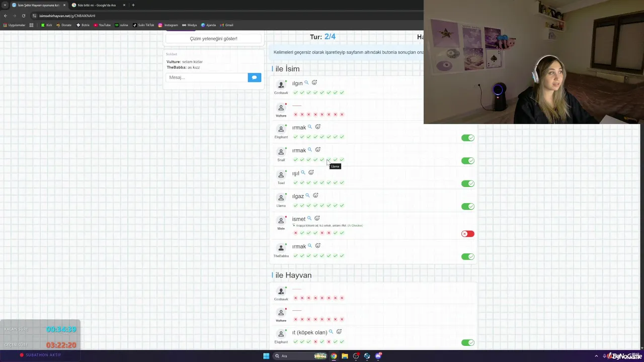
Task: Toggle validity of Elephant's 'ıt (köpek olan)'
Action: [468, 343]
